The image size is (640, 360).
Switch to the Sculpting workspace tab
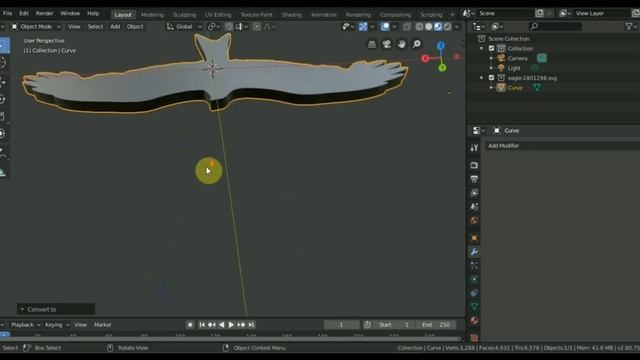(184, 14)
